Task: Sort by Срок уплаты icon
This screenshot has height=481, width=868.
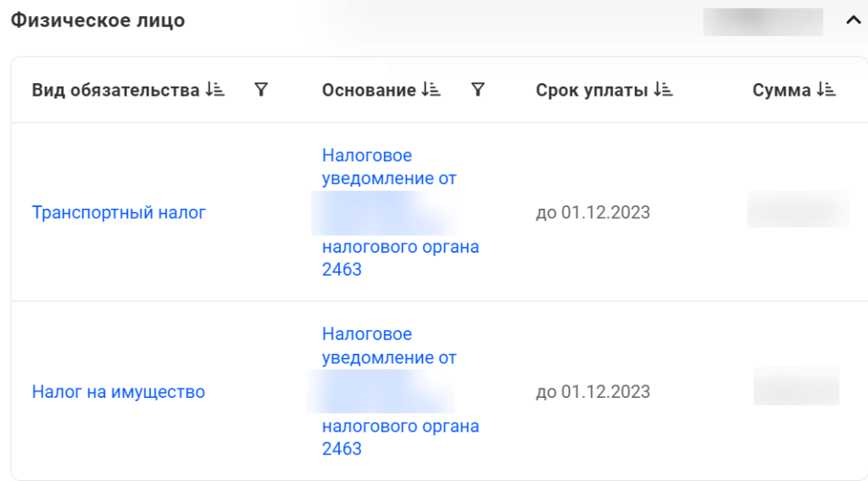Action: click(664, 90)
